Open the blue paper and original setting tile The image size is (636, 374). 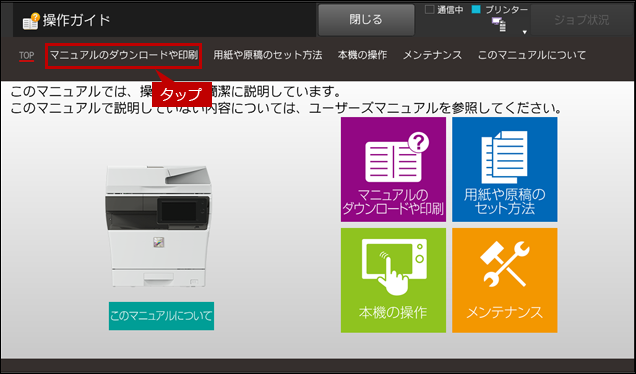click(505, 170)
